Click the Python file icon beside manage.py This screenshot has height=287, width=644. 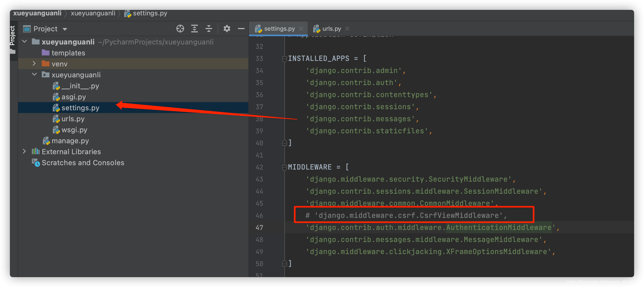point(46,141)
